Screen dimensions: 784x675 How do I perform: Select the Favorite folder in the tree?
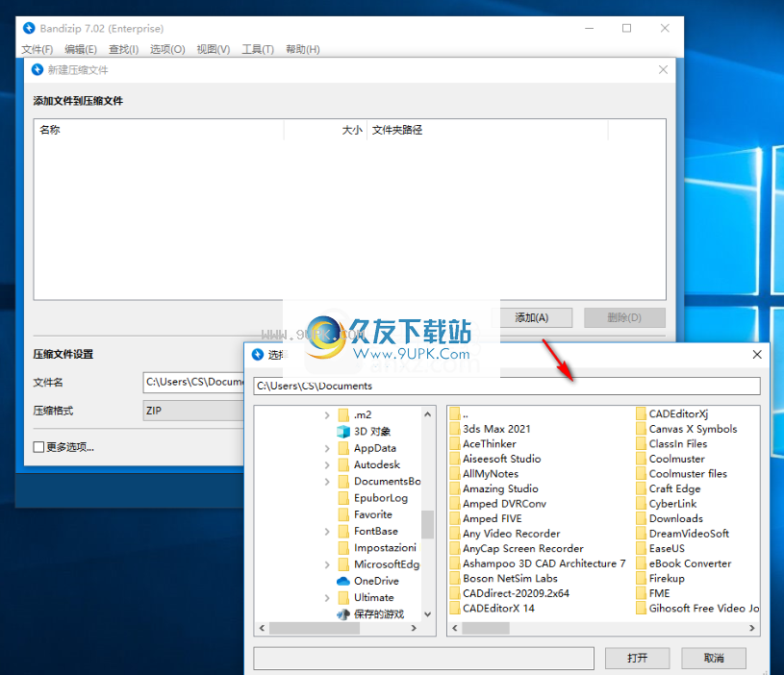[373, 514]
